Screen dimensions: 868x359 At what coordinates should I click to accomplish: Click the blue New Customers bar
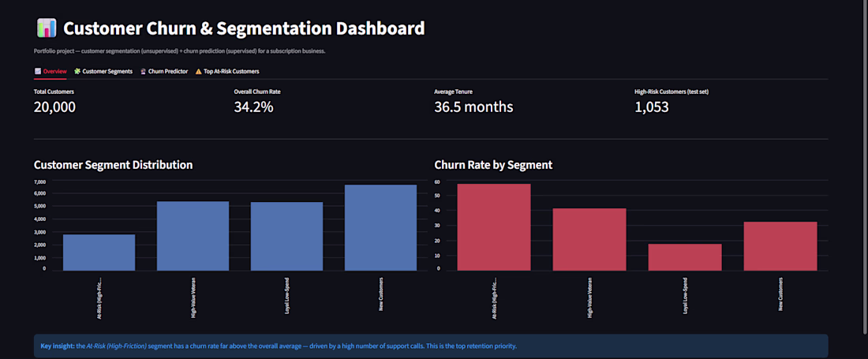tap(380, 227)
